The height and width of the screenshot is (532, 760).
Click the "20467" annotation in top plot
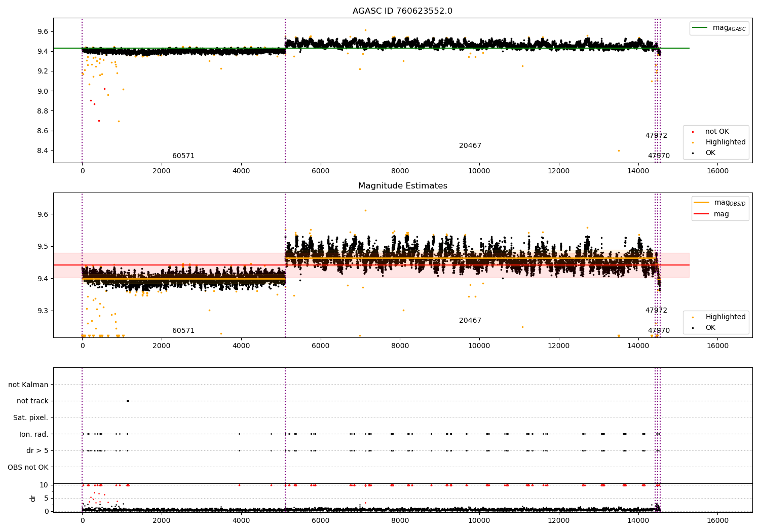(470, 146)
